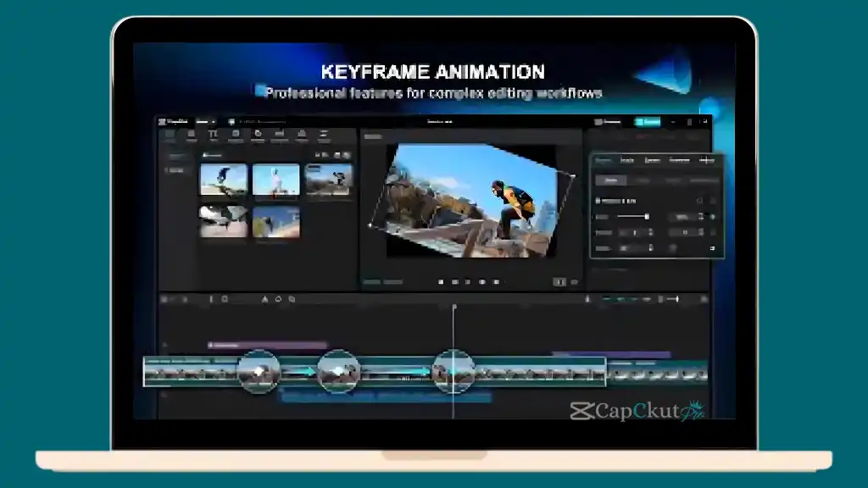Switch to the Animation tab in properties panel
The height and width of the screenshot is (488, 868).
click(679, 160)
